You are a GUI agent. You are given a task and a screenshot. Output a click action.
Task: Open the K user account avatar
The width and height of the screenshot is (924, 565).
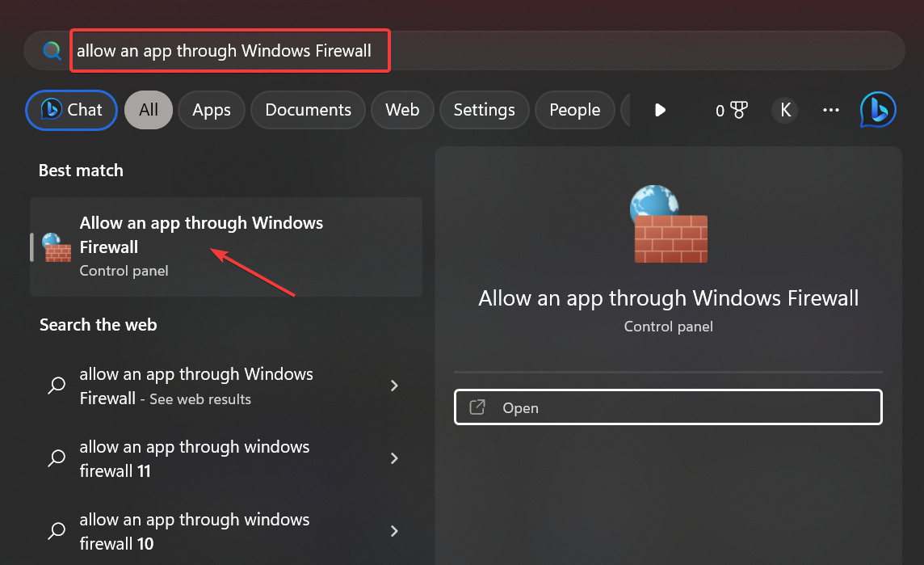[786, 110]
